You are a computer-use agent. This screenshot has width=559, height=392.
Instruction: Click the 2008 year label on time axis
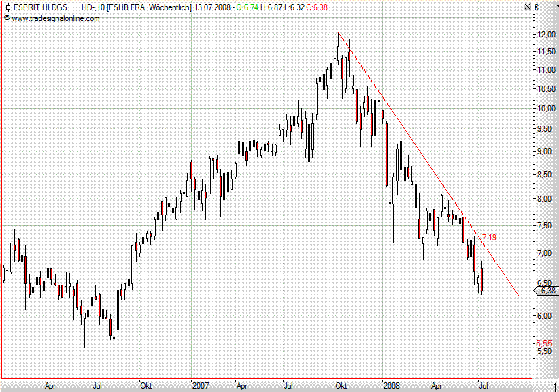point(392,386)
